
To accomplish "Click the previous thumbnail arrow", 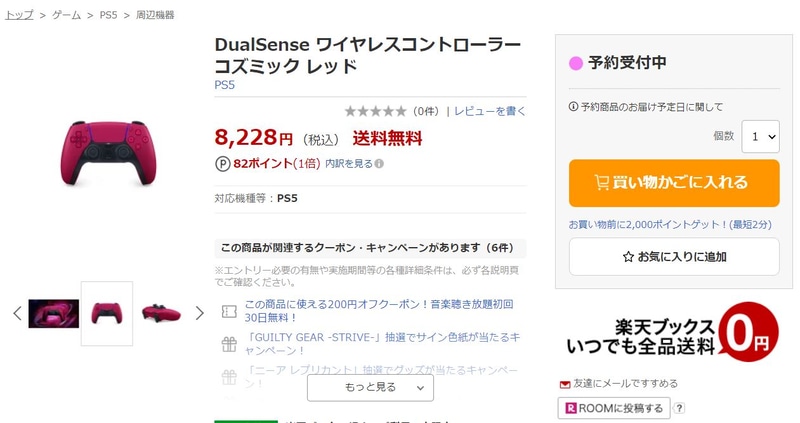I will (16, 313).
